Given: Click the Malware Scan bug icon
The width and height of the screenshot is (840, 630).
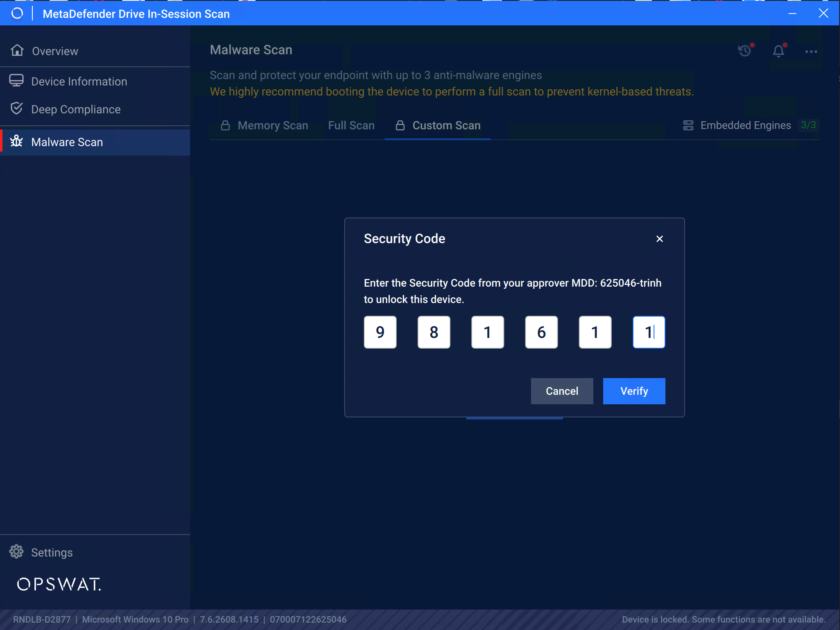Looking at the screenshot, I should click(16, 141).
